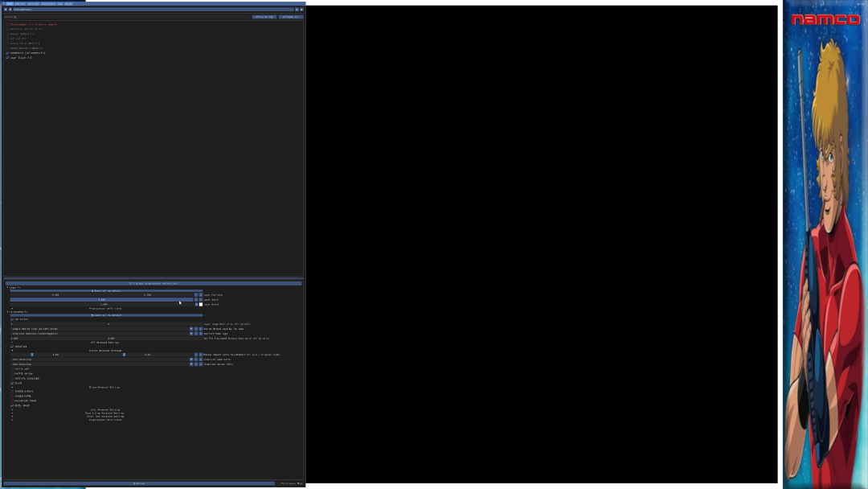Expand the Bloom Advanced Settings section
Screen dimensions: 868x489
pyautogui.click(x=11, y=387)
